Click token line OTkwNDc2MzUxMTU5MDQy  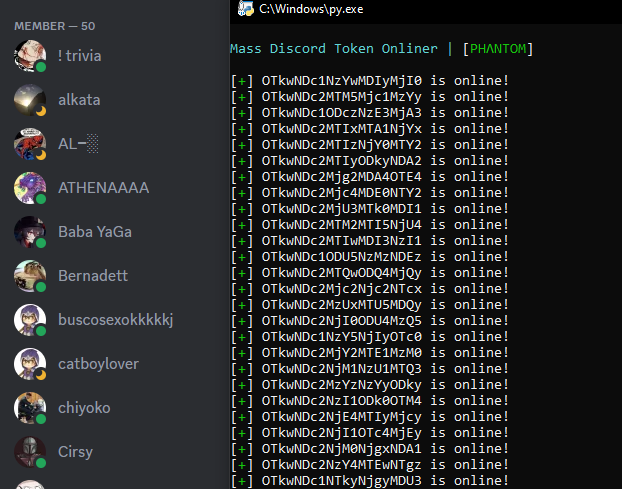[370, 305]
